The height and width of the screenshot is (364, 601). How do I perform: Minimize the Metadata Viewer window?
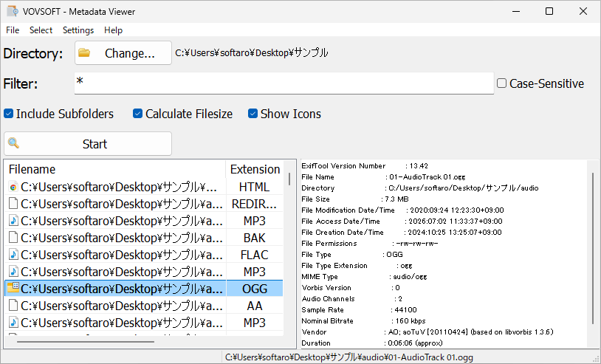(x=516, y=11)
